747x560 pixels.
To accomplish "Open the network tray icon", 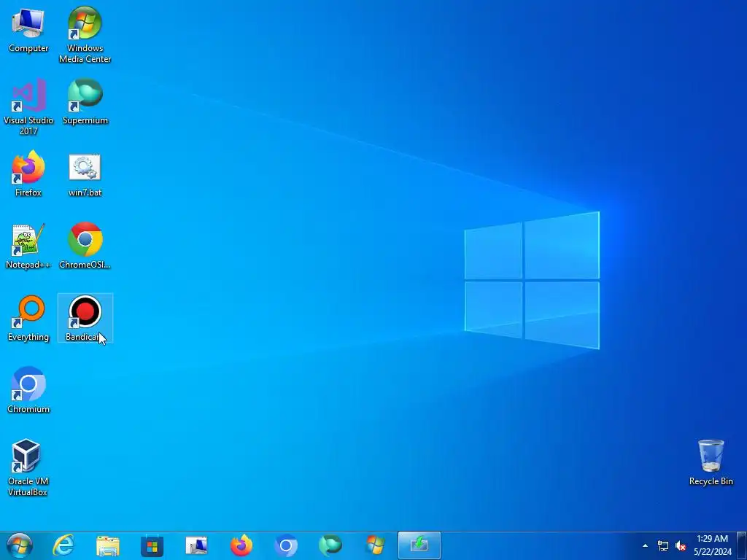I will tap(662, 545).
